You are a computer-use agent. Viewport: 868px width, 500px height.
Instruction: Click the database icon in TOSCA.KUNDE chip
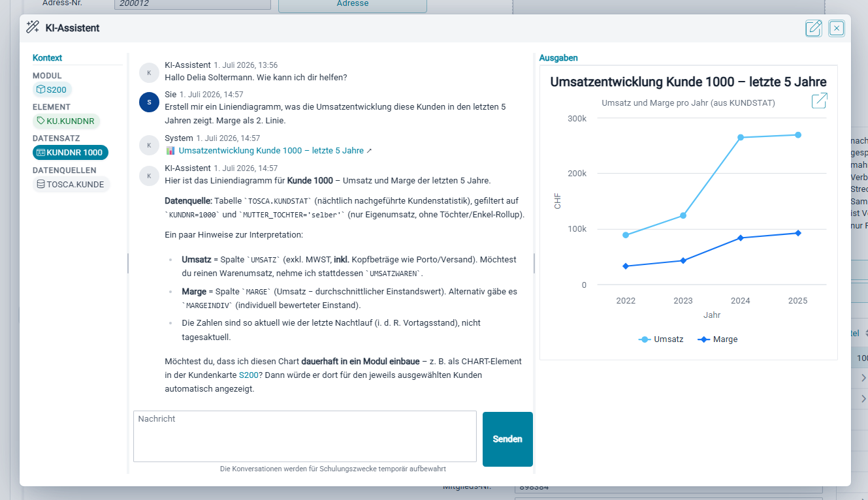(40, 184)
